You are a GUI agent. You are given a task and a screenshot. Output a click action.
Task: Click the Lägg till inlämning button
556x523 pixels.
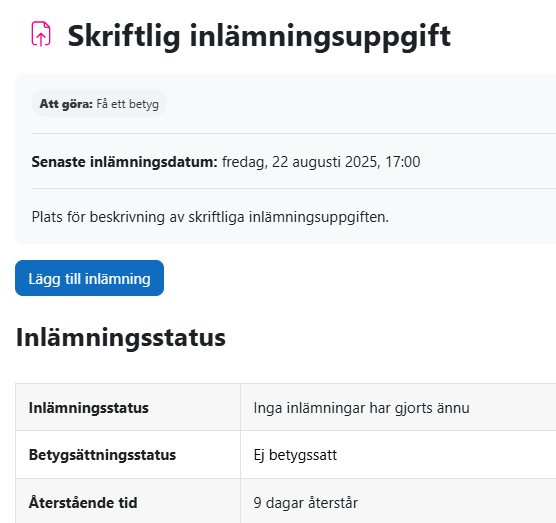89,278
